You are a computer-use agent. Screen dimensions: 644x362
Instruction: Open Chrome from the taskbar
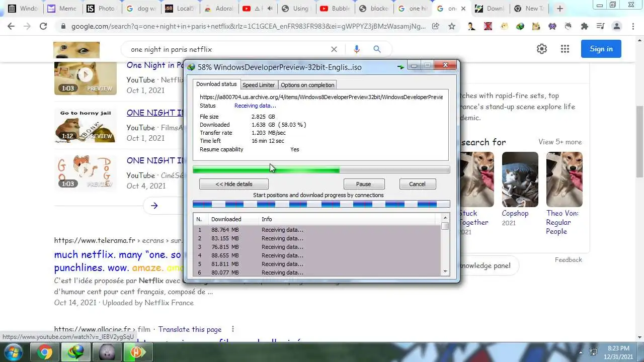click(x=44, y=352)
